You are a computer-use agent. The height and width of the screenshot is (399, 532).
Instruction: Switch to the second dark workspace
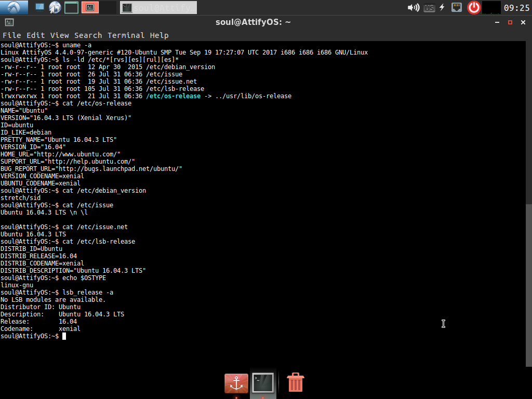pyautogui.click(x=108, y=7)
